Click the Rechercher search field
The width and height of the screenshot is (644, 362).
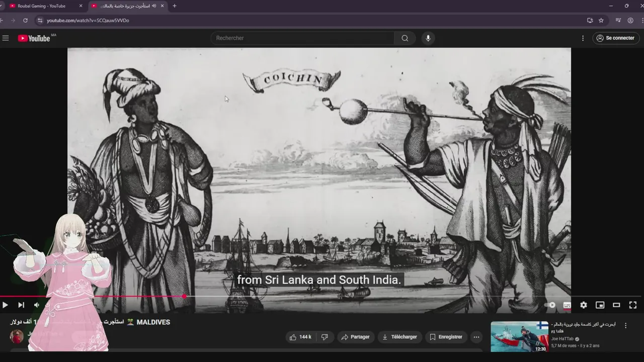coord(302,38)
